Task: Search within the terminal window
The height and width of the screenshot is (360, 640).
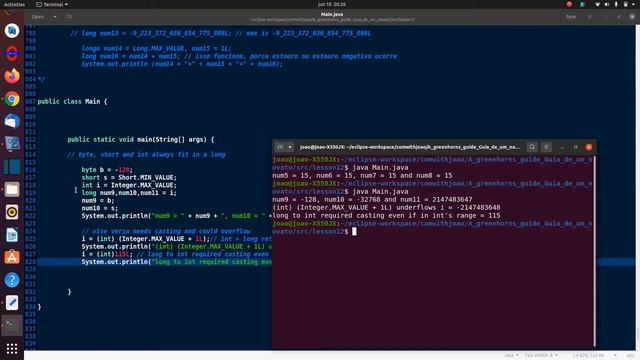Action: click(532, 147)
